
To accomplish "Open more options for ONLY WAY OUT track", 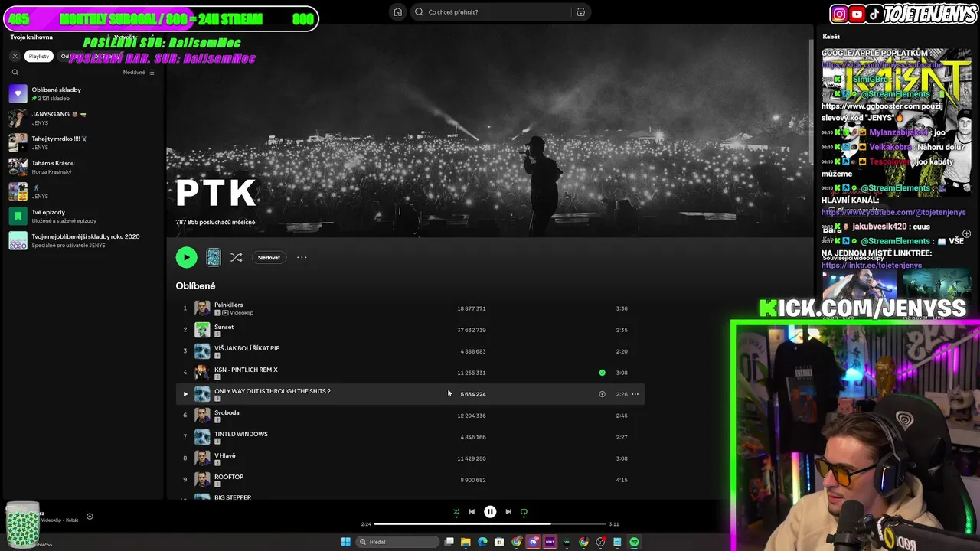I will 635,394.
